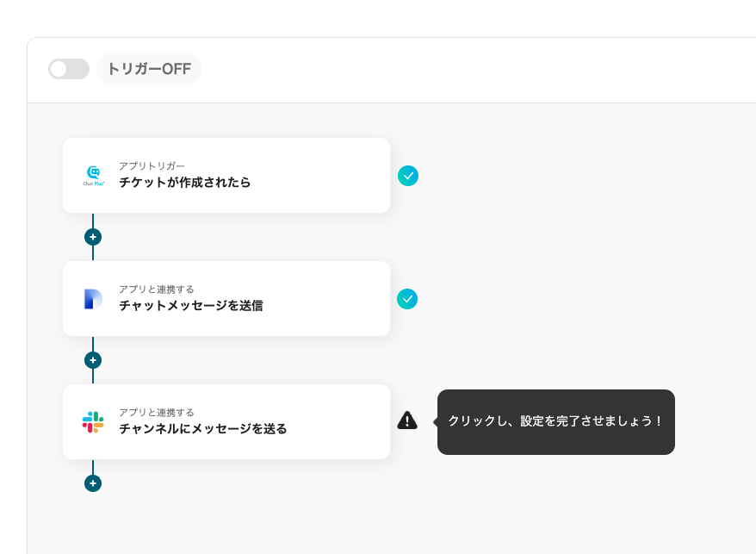Click アプリと連携する label on the chat message card

(x=157, y=289)
